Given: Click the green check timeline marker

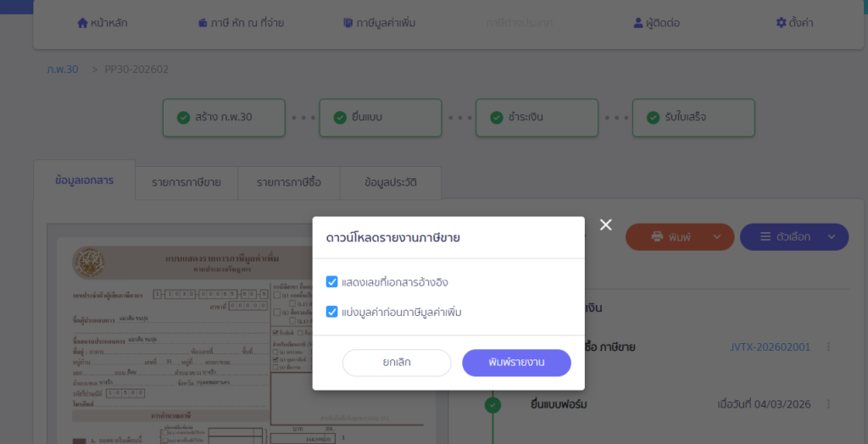Looking at the screenshot, I should click(492, 404).
